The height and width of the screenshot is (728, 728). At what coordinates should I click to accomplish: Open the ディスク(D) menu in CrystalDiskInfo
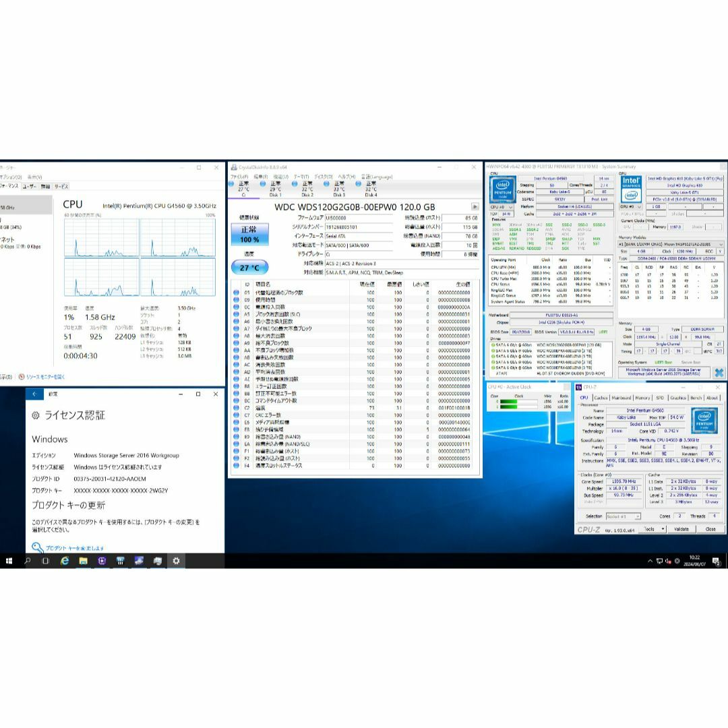pyautogui.click(x=323, y=177)
